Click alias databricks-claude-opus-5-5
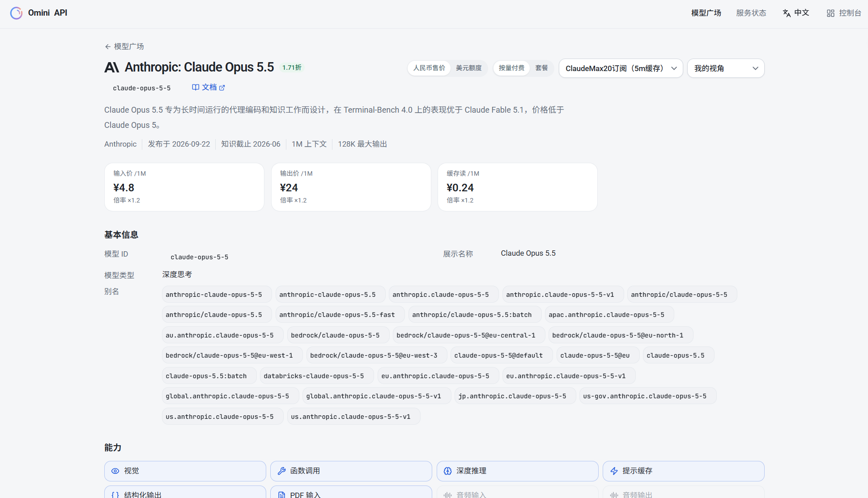The image size is (868, 498). pos(317,376)
